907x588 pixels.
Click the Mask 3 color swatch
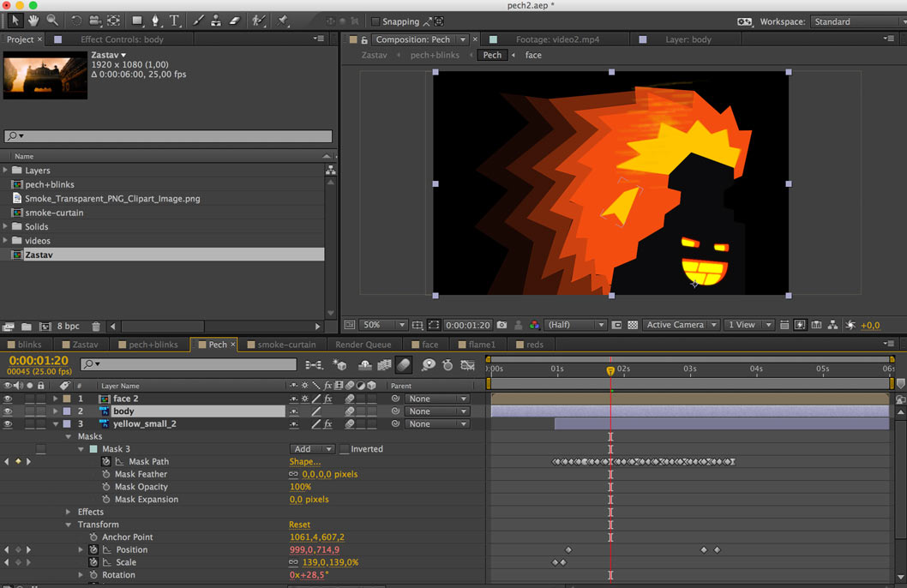tap(93, 449)
